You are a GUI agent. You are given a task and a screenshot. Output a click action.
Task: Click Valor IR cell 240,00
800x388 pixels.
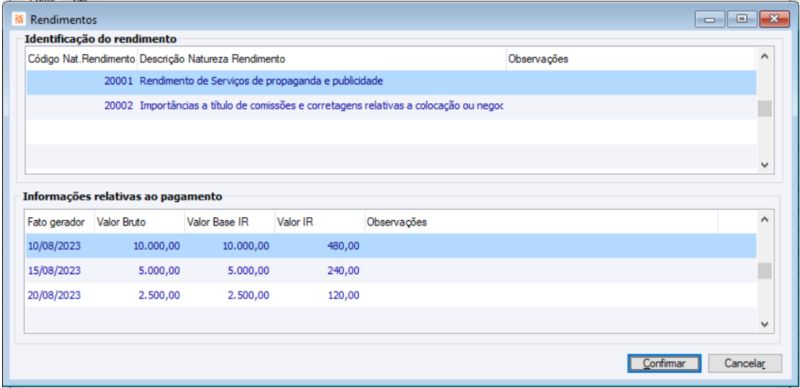coord(319,271)
